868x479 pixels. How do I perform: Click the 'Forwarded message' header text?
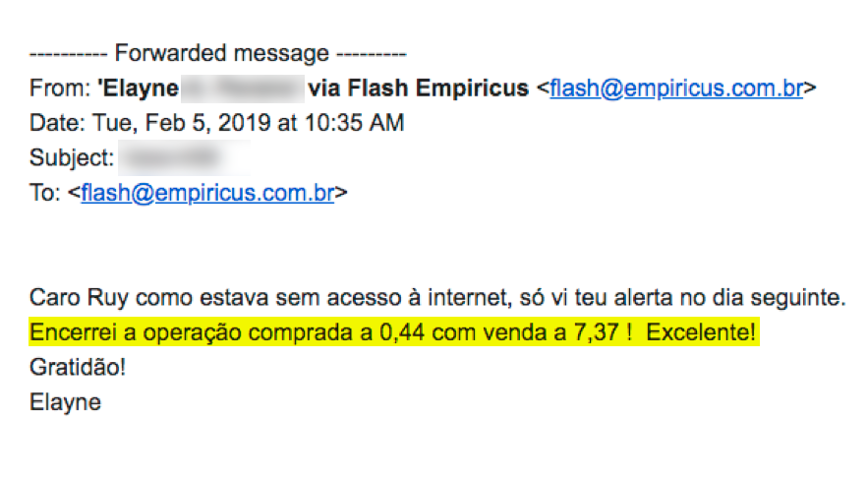tap(221, 54)
